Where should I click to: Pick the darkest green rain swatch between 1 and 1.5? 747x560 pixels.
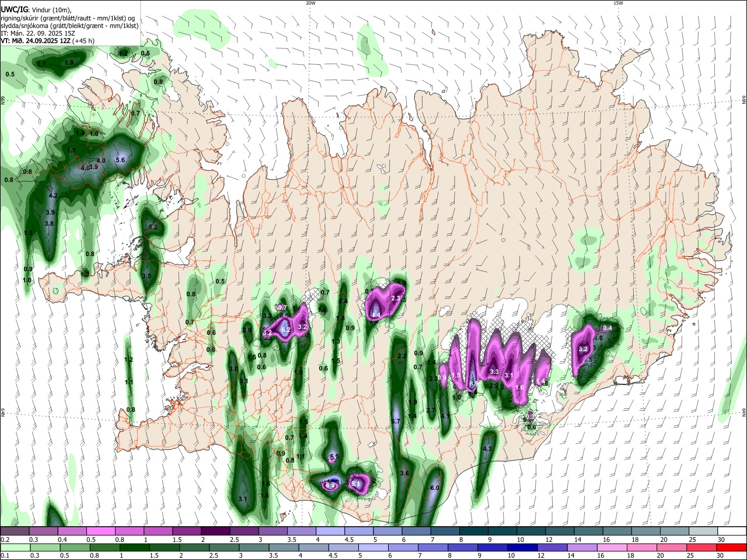[x=135, y=547]
